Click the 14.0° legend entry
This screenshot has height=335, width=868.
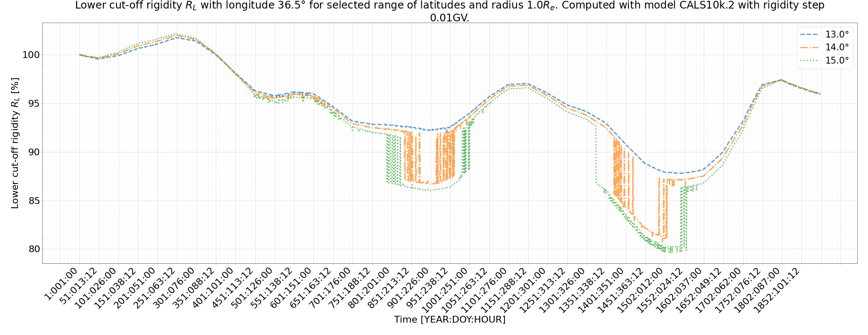pyautogui.click(x=824, y=47)
